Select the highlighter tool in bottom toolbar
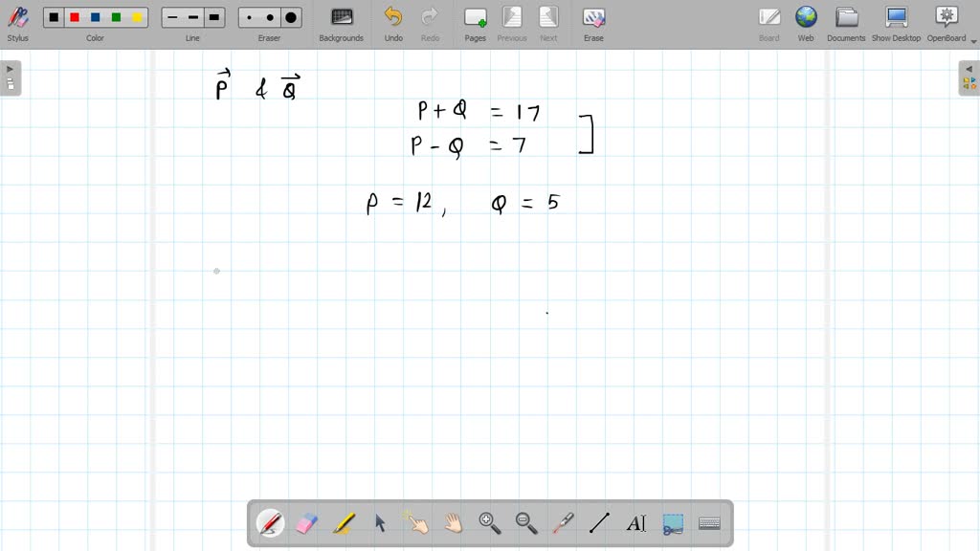This screenshot has height=551, width=980. point(344,522)
